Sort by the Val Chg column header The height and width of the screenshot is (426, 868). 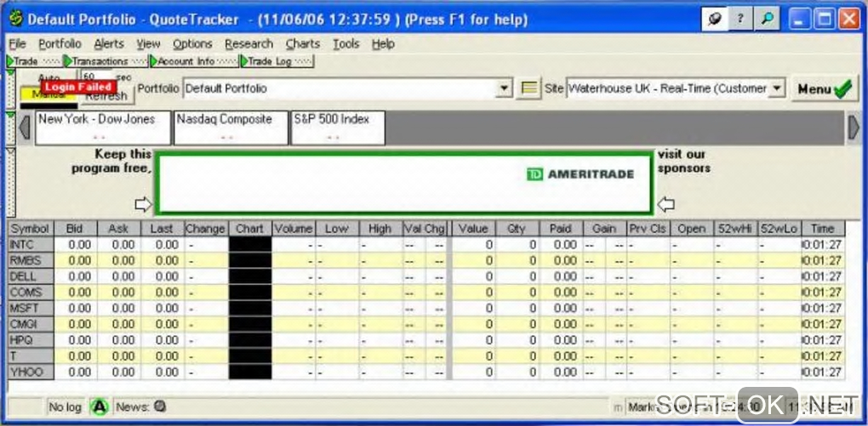(425, 229)
